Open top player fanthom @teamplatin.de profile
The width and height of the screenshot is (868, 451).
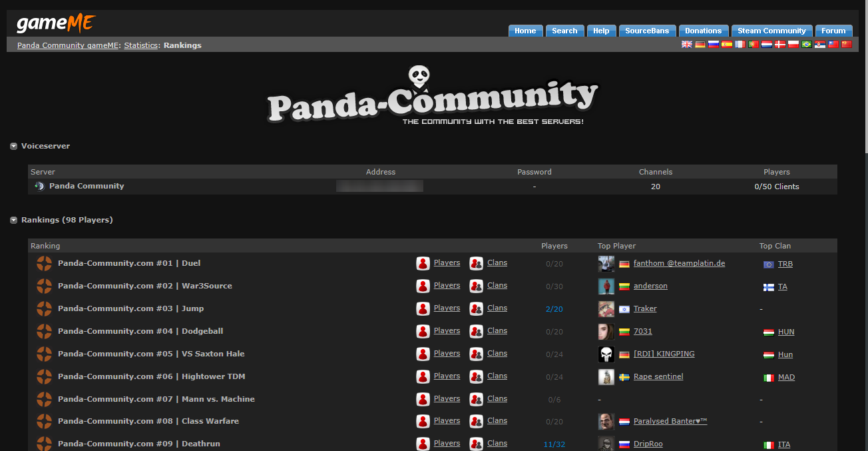point(679,263)
